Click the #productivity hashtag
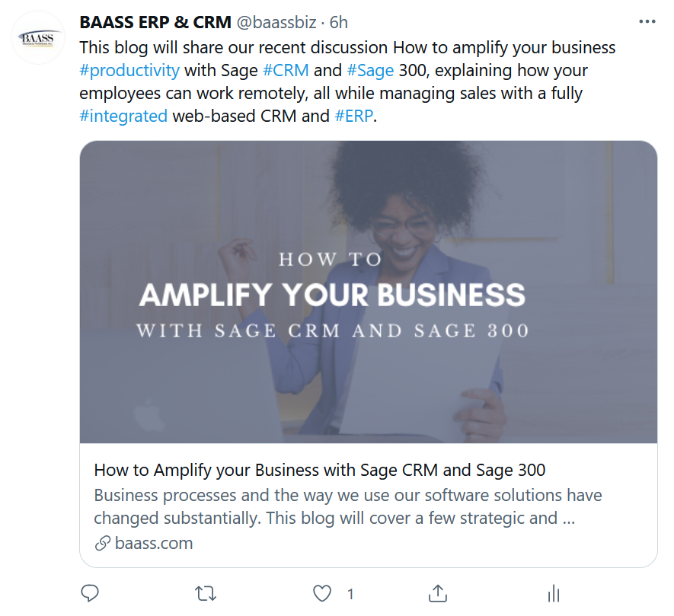The width and height of the screenshot is (674, 616). tap(129, 71)
